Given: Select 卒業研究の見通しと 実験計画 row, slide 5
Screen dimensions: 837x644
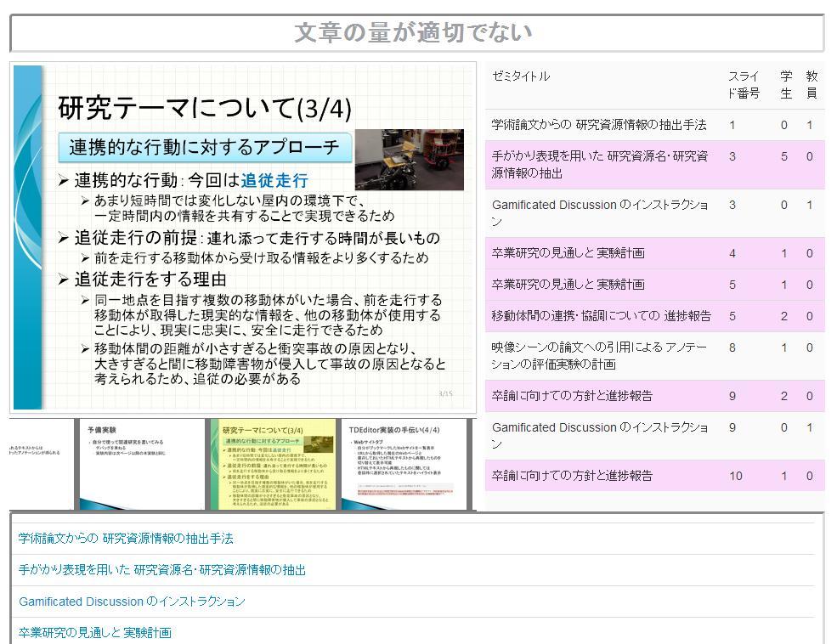Looking at the screenshot, I should tap(655, 285).
